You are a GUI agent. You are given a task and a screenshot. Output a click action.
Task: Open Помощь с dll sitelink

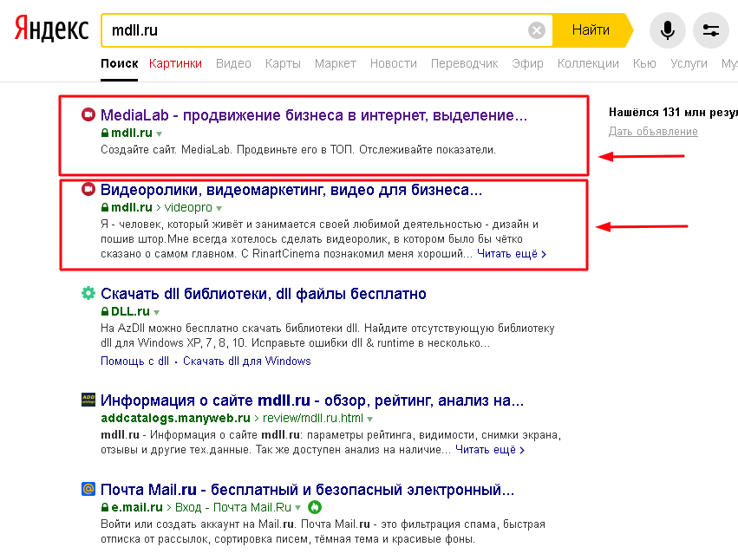(134, 361)
